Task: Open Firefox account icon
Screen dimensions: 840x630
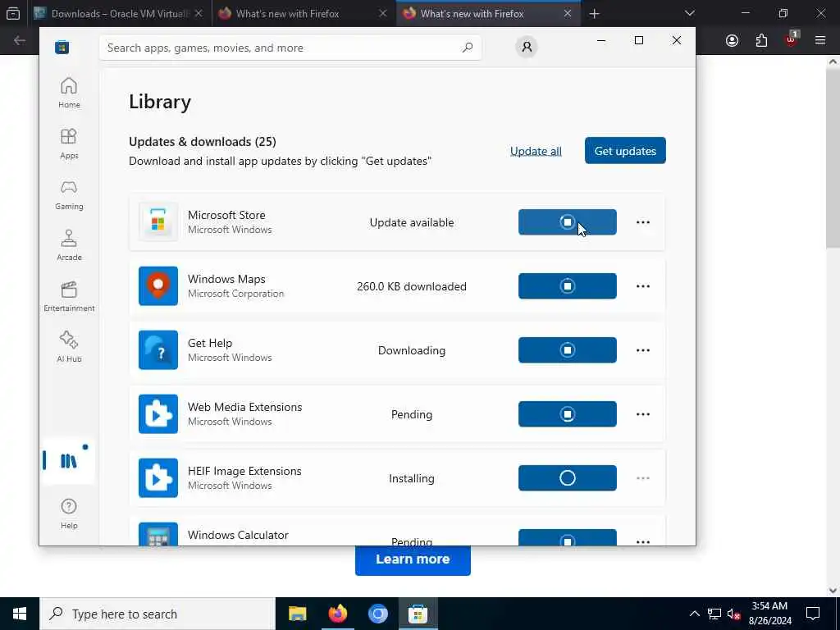Action: (x=732, y=40)
